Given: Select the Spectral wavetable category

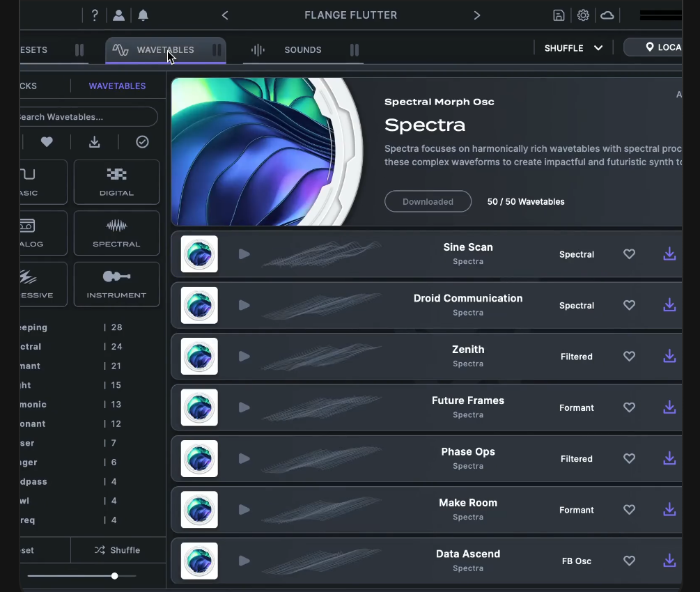Looking at the screenshot, I should (116, 233).
